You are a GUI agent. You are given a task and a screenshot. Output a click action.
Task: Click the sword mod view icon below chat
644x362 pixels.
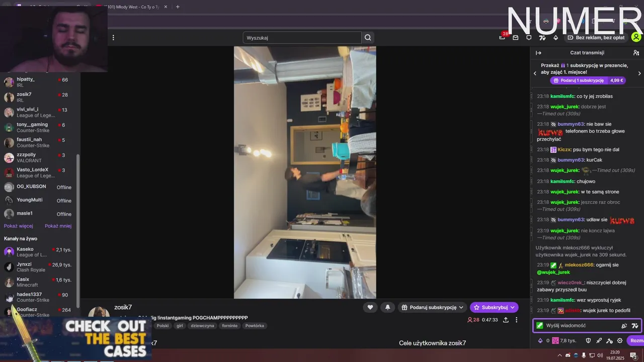[x=599, y=340]
